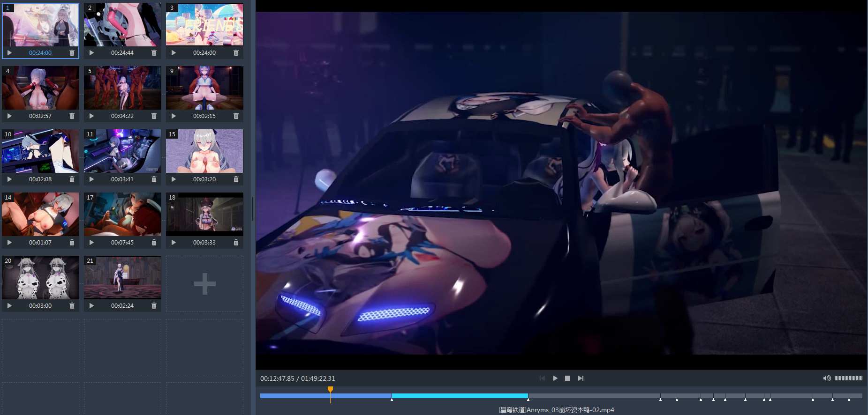Screen dimensions: 868x415
Task: Skip to next segment in the player
Action: tap(581, 378)
